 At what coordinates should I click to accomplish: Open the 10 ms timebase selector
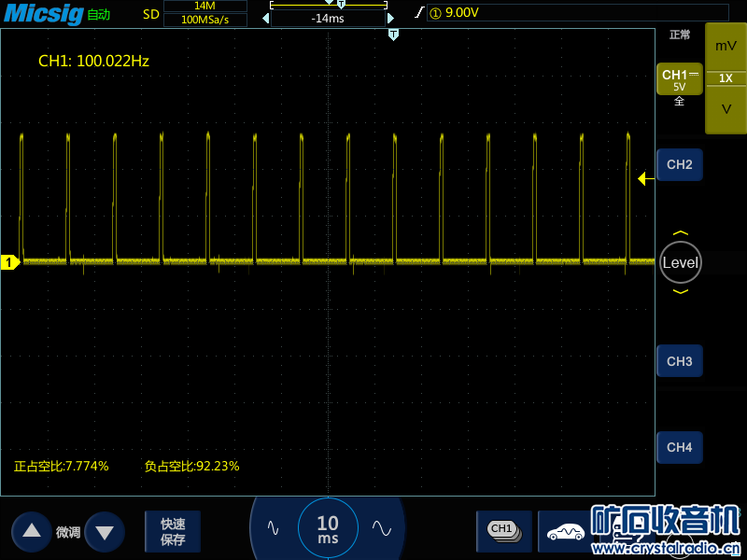point(328,528)
